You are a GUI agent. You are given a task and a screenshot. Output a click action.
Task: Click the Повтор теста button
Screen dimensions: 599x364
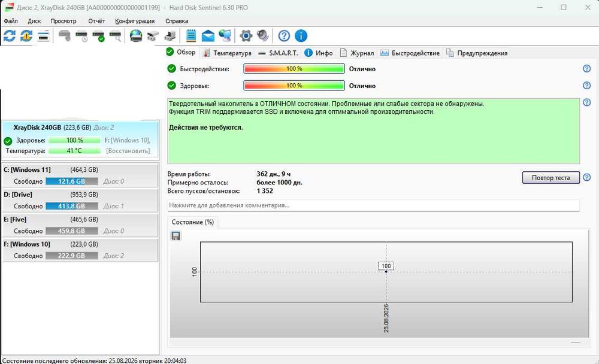(550, 178)
